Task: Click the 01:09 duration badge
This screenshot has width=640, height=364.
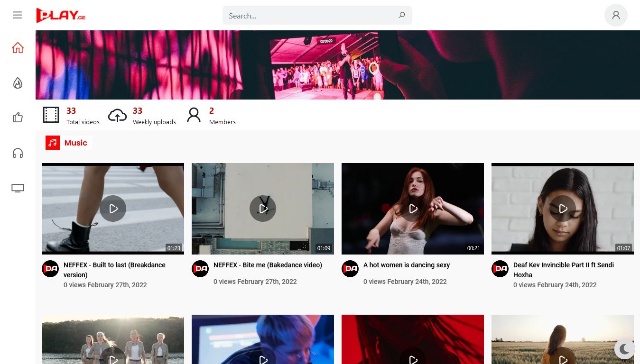Action: pos(324,248)
